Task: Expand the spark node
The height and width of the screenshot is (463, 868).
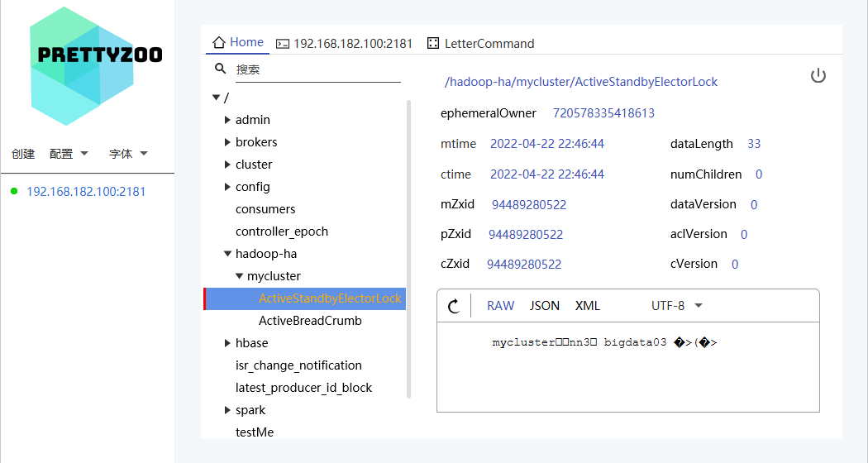Action: click(227, 410)
